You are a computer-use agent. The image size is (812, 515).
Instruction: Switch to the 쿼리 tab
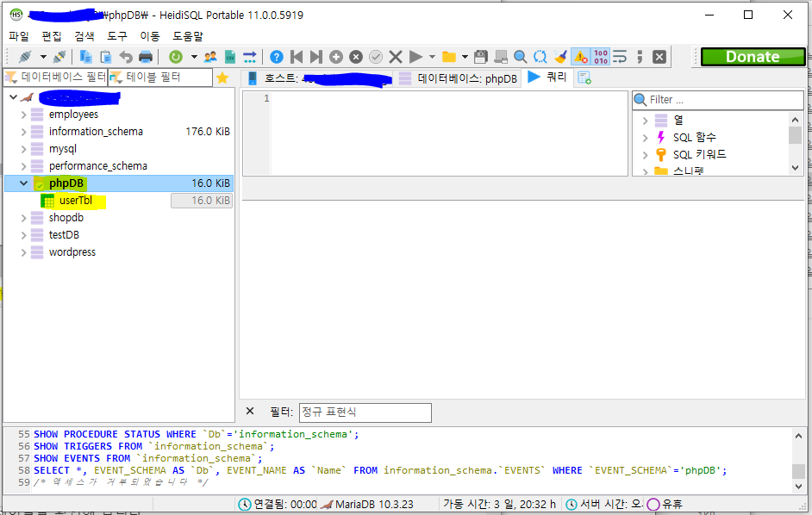pos(547,78)
